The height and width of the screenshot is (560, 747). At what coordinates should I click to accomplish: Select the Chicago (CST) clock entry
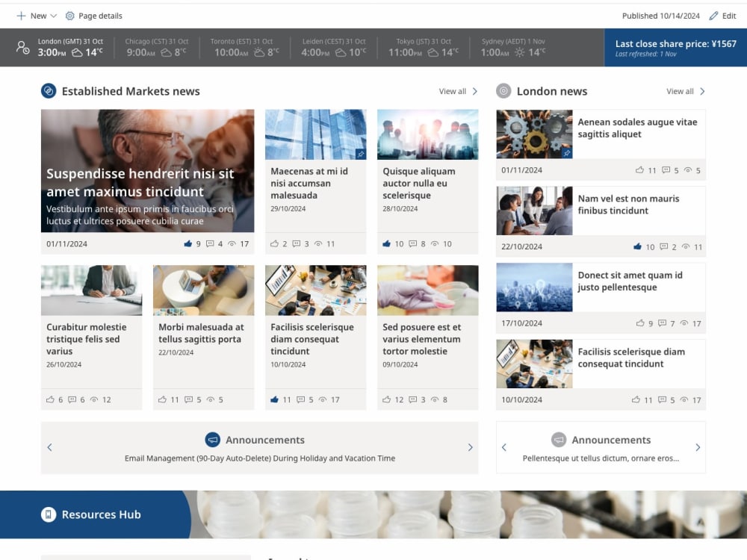click(156, 47)
